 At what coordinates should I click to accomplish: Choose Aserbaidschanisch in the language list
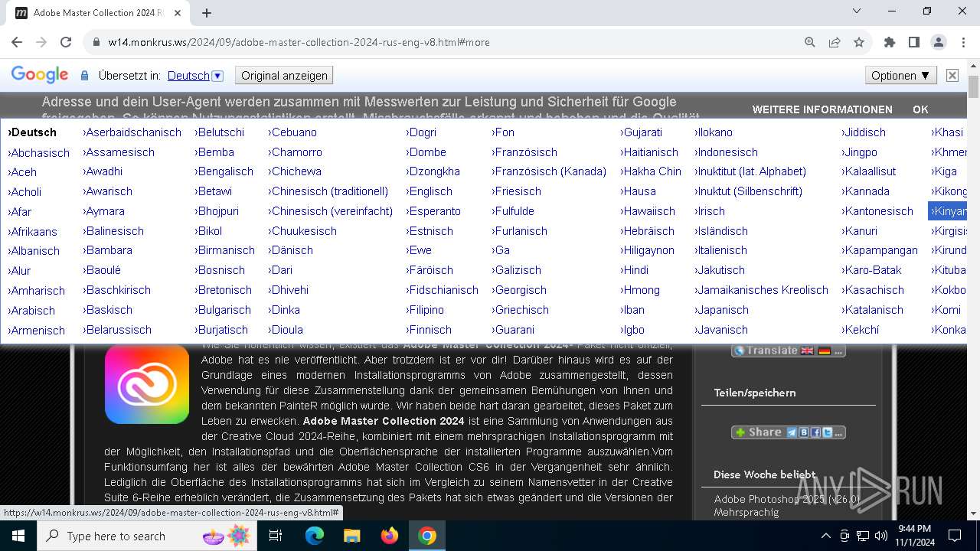tap(132, 132)
